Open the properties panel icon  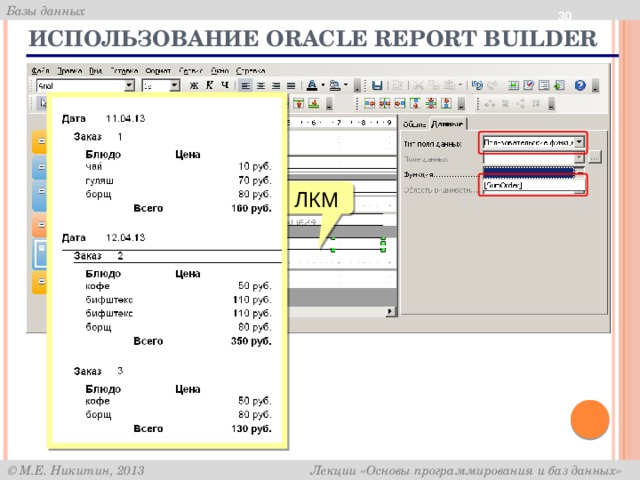(529, 85)
